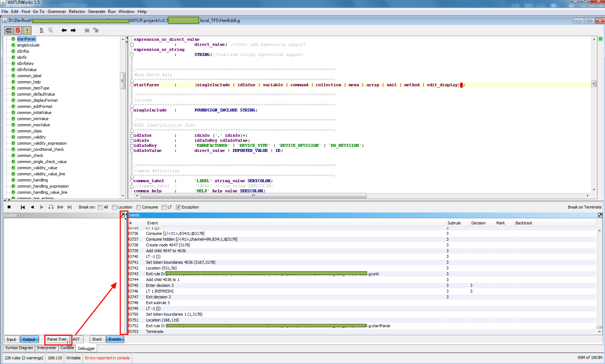Collapse the idInfos rule in editor

[132, 136]
